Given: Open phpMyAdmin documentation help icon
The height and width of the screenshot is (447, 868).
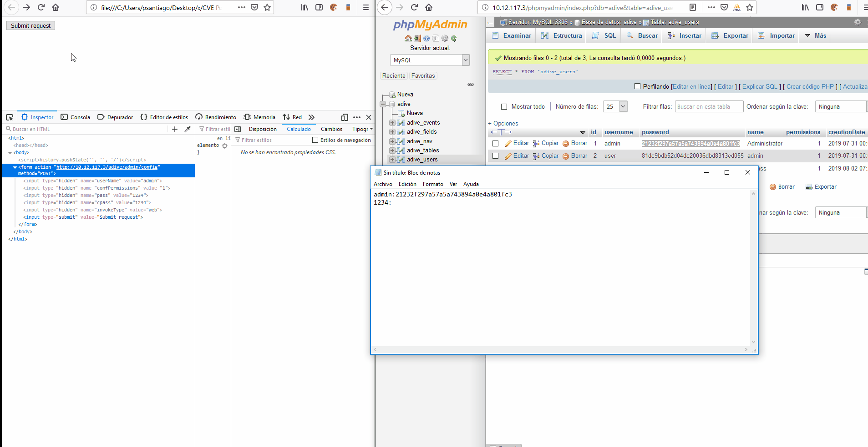Looking at the screenshot, I should tap(426, 39).
